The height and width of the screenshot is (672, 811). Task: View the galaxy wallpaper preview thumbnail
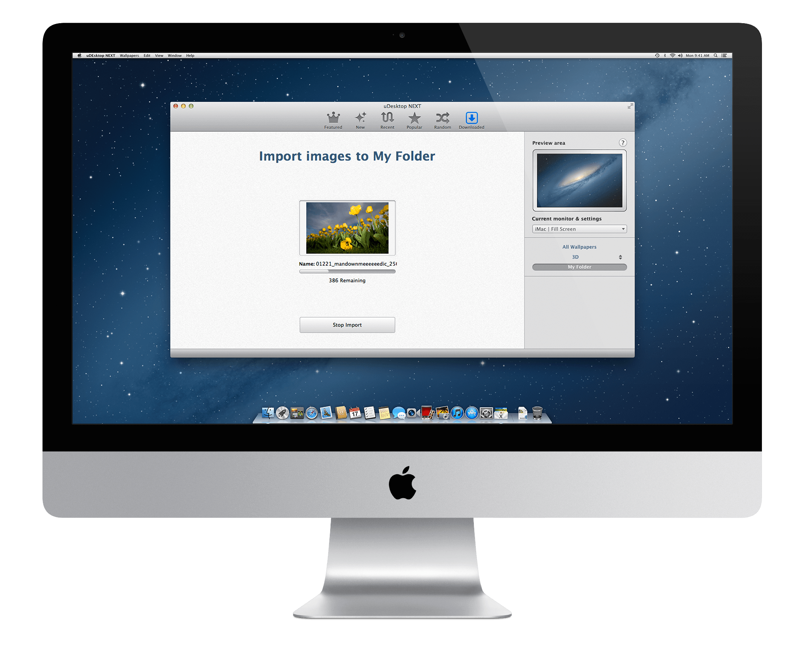578,180
